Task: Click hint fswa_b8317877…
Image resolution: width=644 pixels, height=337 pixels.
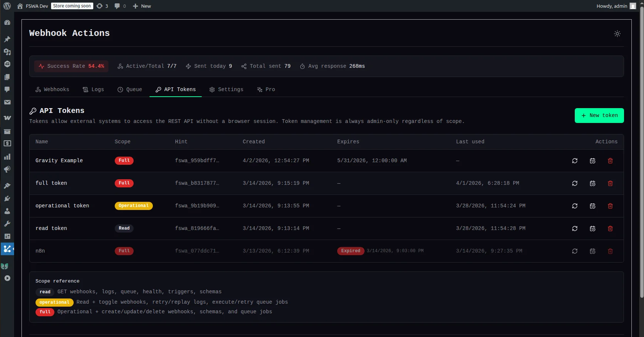Action: [197, 183]
